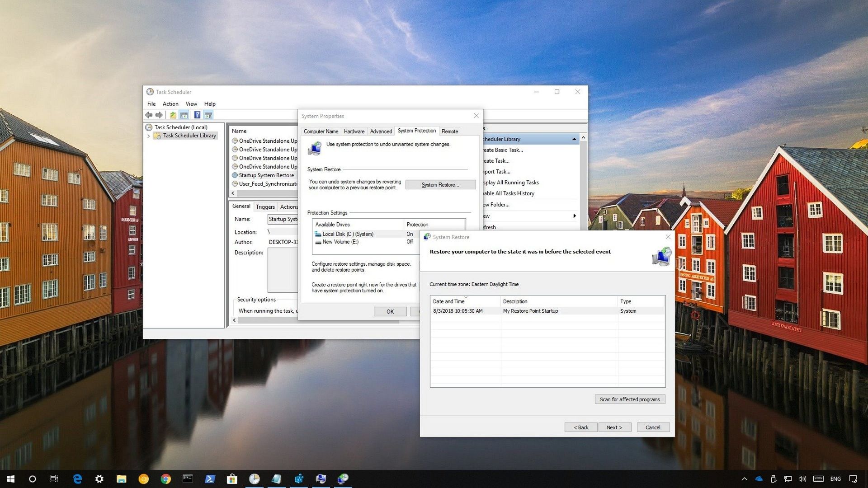This screenshot has height=488, width=868.
Task: Open the Action menu
Action: (170, 103)
